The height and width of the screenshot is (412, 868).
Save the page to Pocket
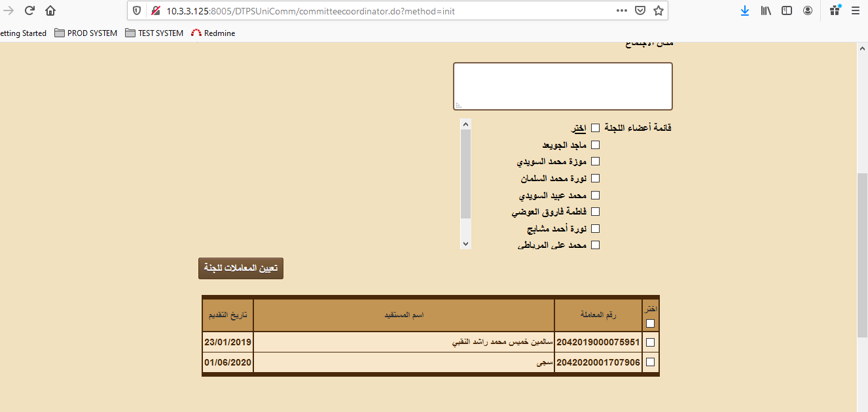(x=641, y=10)
